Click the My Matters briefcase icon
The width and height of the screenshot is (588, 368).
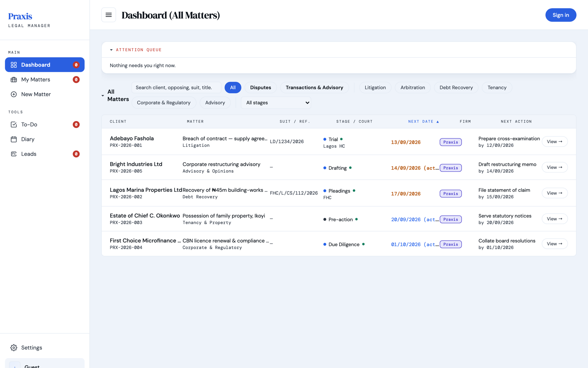click(14, 79)
